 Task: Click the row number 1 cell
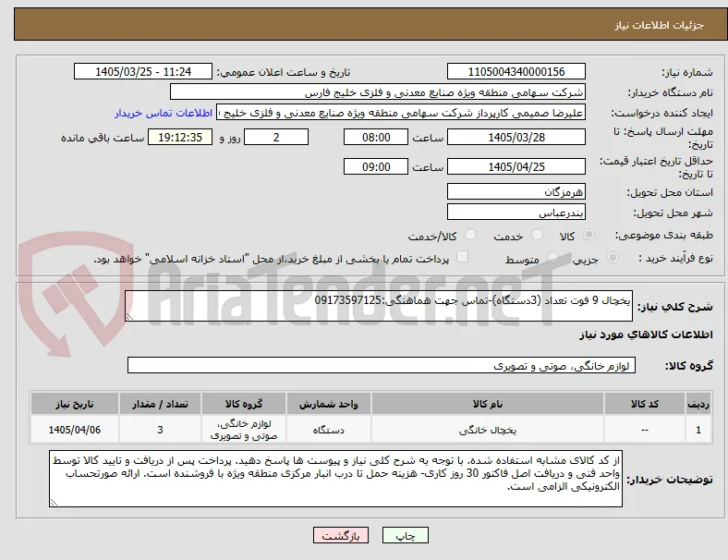point(698,430)
